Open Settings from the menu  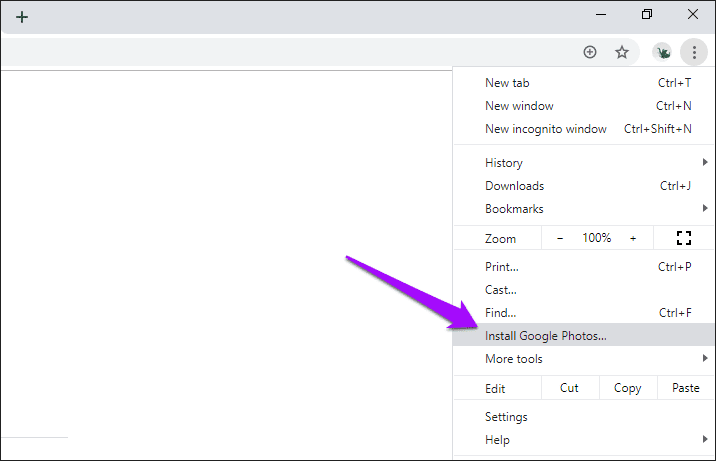tap(584, 417)
